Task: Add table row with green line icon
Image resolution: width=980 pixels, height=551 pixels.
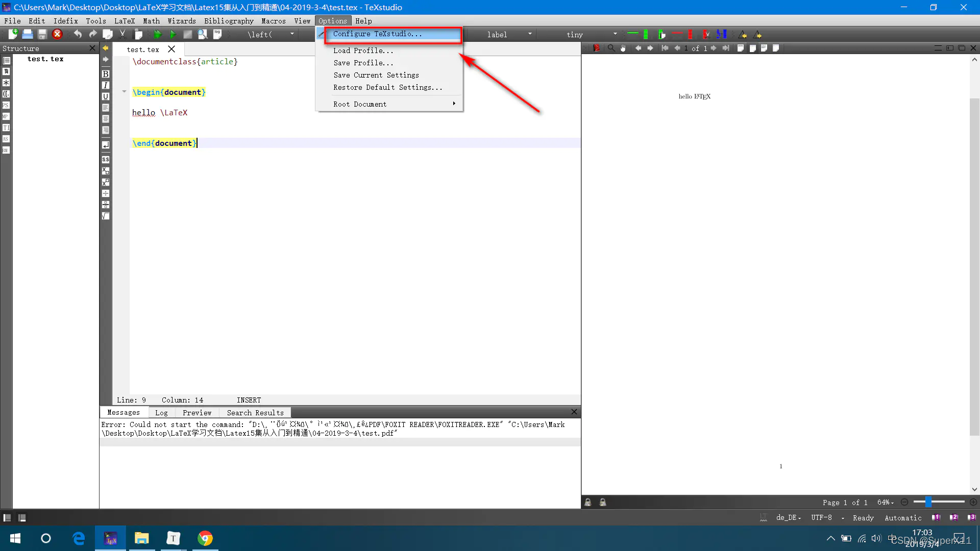Action: click(633, 34)
